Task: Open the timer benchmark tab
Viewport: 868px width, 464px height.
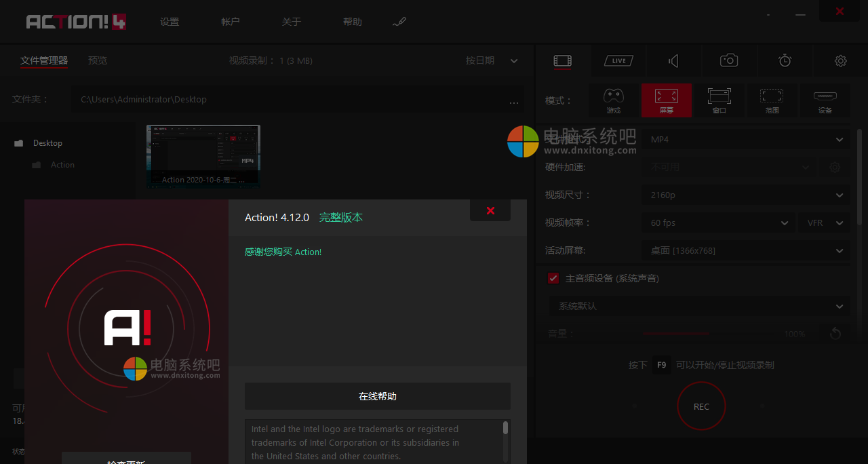Action: (x=785, y=60)
